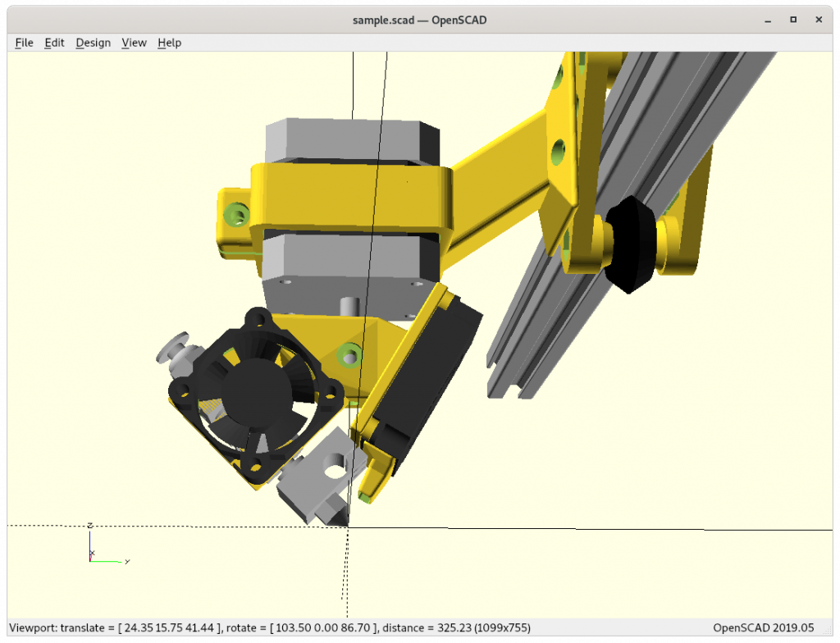The width and height of the screenshot is (840, 643).
Task: Open the View menu
Action: coord(134,43)
